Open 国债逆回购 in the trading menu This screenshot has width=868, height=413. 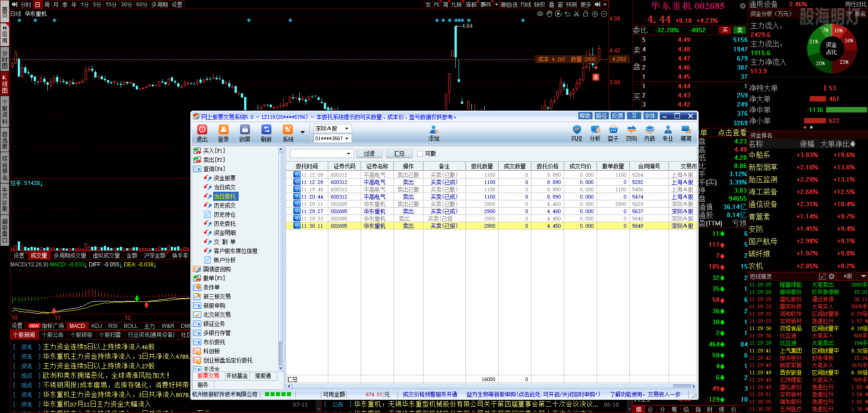(x=217, y=269)
